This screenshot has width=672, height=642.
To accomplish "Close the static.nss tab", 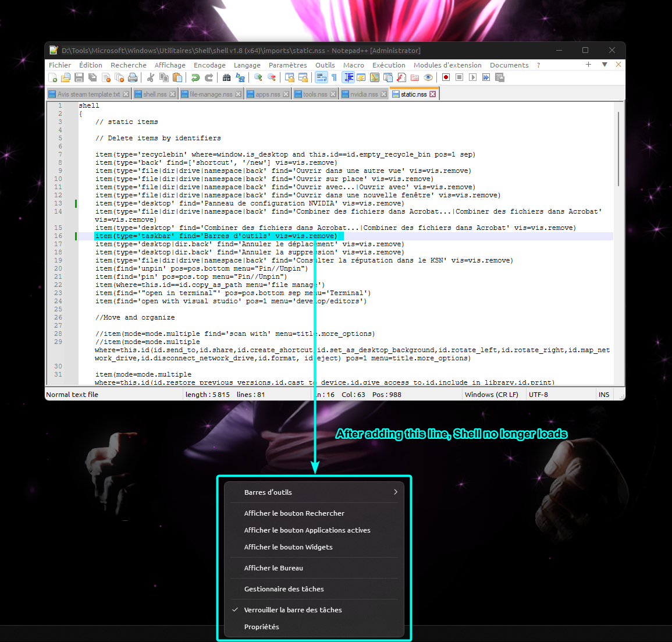I will pos(433,94).
